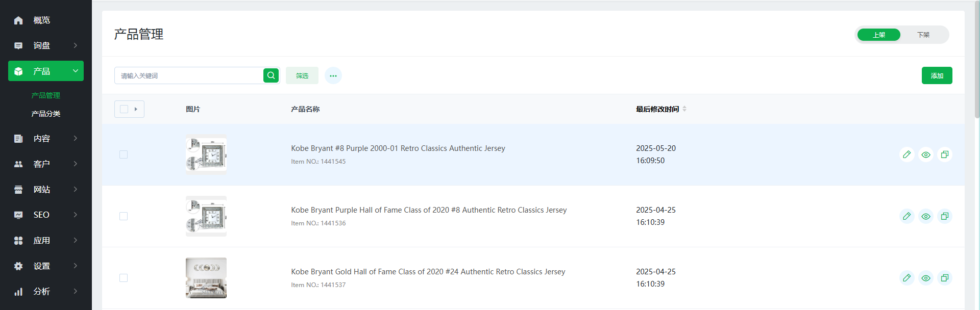980x310 pixels.
Task: Click the green 添加 add button
Action: 937,75
